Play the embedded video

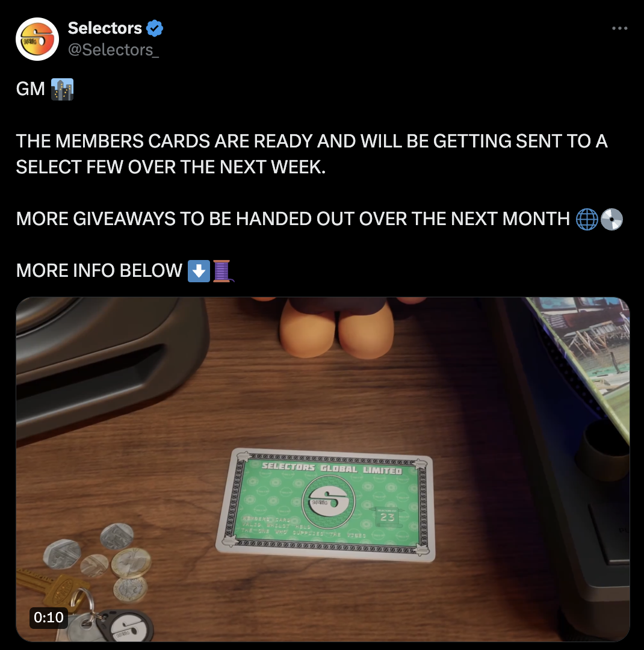323,469
